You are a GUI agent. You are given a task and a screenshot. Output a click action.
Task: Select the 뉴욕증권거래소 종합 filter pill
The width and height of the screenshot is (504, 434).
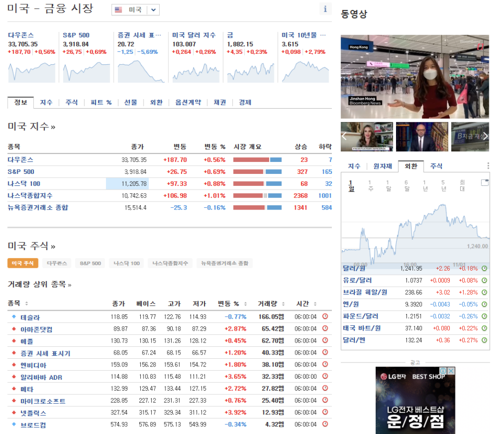pyautogui.click(x=225, y=263)
